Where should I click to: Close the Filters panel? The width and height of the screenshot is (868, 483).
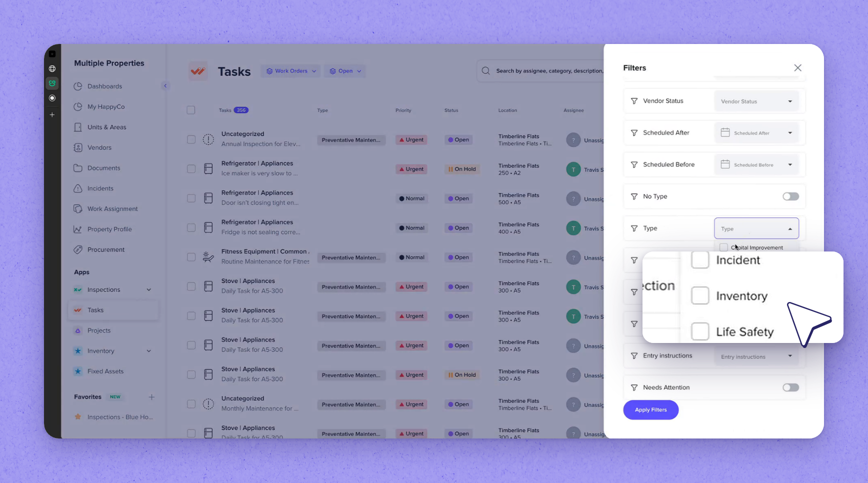click(x=797, y=67)
